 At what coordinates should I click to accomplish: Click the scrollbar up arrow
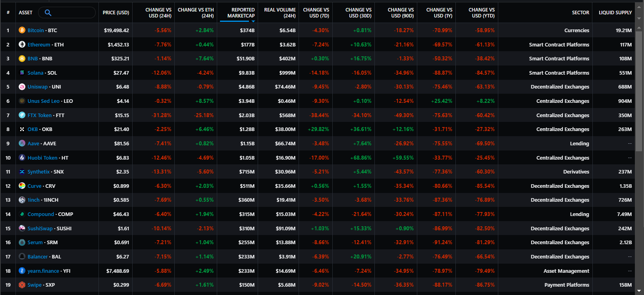pyautogui.click(x=639, y=28)
